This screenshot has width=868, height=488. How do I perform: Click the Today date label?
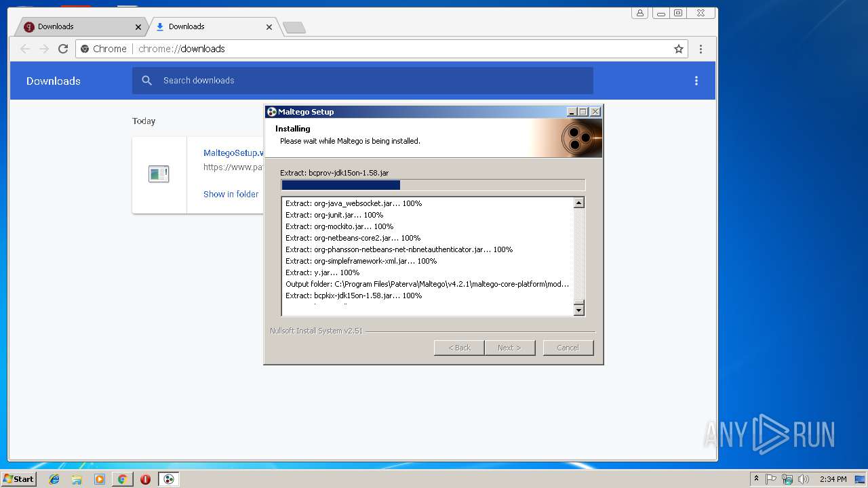coord(144,121)
